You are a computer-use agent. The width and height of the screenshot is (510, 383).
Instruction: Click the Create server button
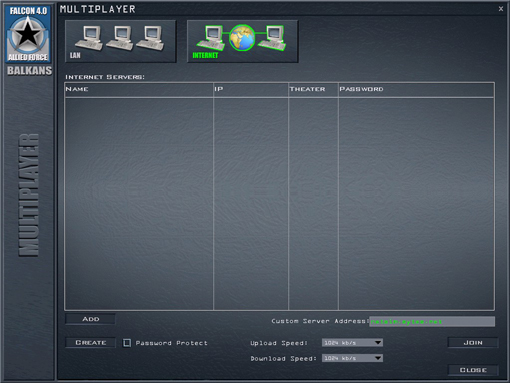click(x=91, y=343)
